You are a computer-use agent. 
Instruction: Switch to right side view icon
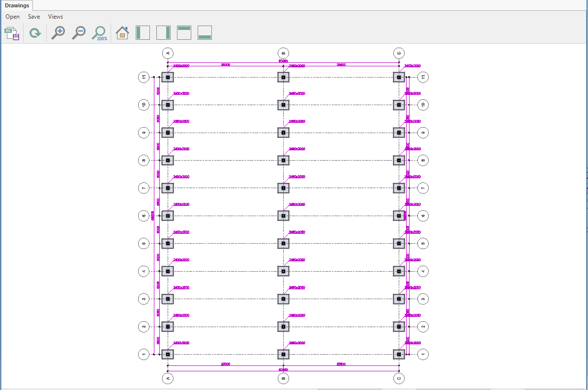163,33
